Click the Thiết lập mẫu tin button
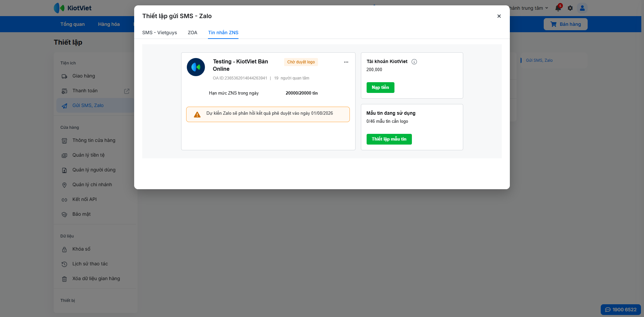 pyautogui.click(x=389, y=139)
